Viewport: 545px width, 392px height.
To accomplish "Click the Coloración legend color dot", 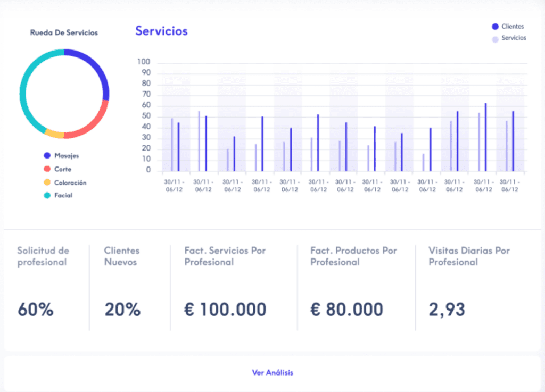I will (x=47, y=182).
